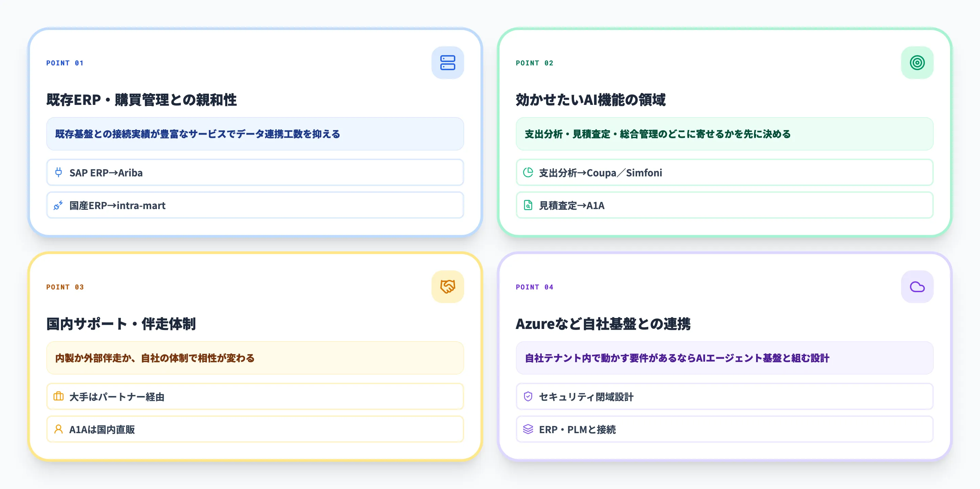This screenshot has height=489, width=980.
Task: Click the handshake icon in POINT 03 card
Action: coord(447,287)
